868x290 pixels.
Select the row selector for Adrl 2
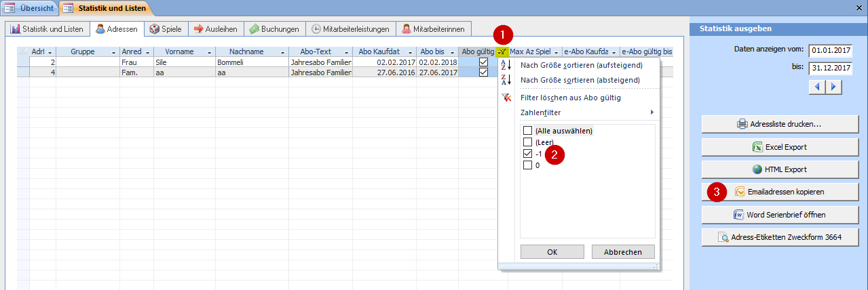(23, 62)
